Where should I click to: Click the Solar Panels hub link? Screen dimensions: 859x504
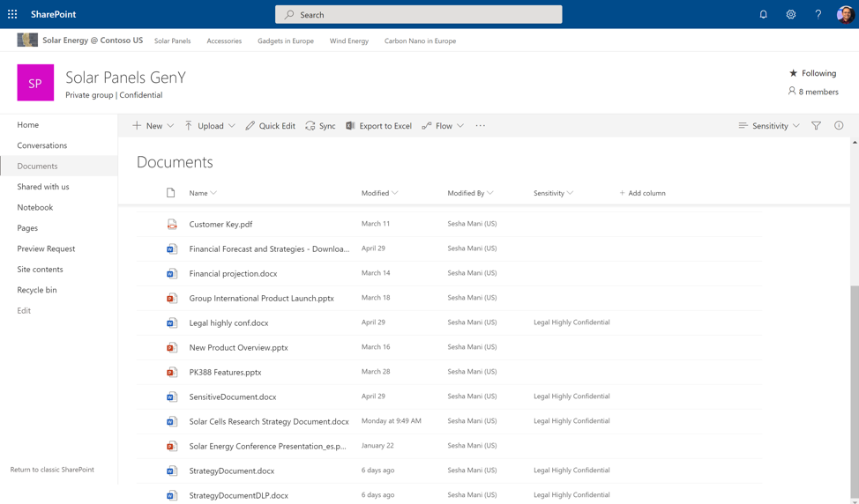(173, 41)
